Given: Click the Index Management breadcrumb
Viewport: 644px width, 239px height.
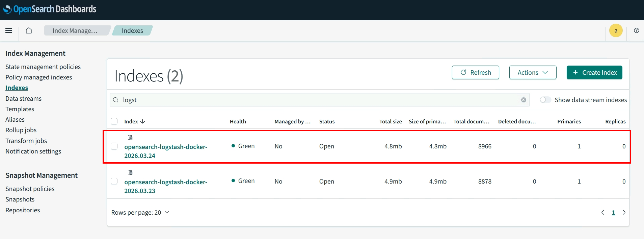Looking at the screenshot, I should pyautogui.click(x=77, y=30).
